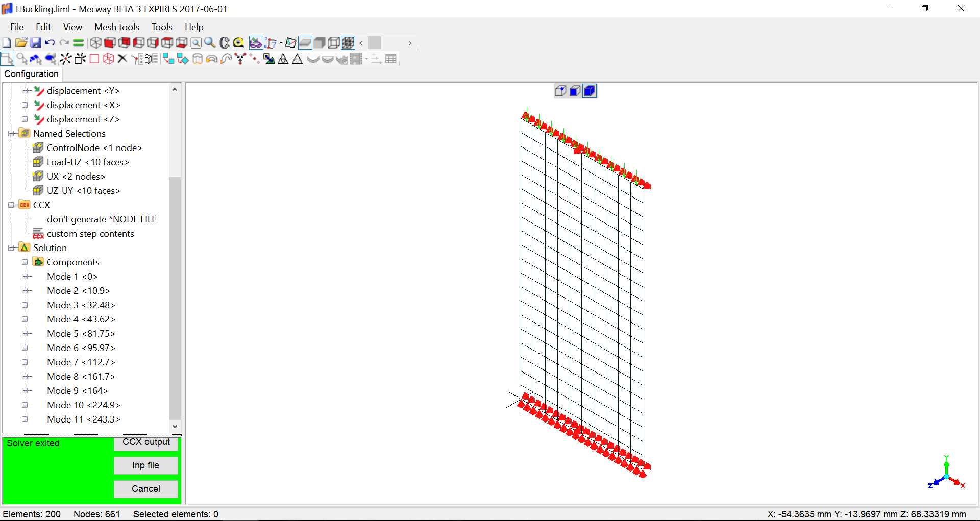Screen dimensions: 980x521
Task: Expand displacement <Y> constraint node
Action: [24, 91]
